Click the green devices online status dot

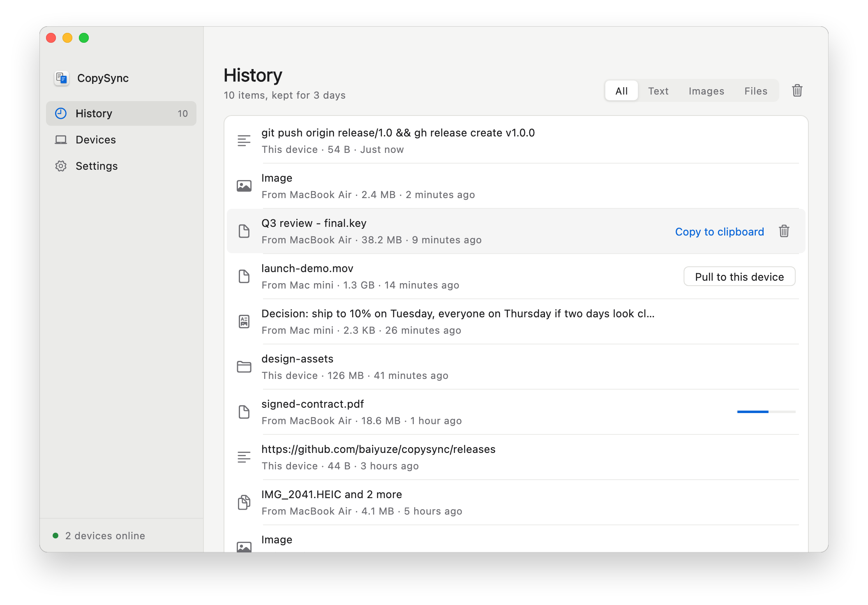[55, 536]
